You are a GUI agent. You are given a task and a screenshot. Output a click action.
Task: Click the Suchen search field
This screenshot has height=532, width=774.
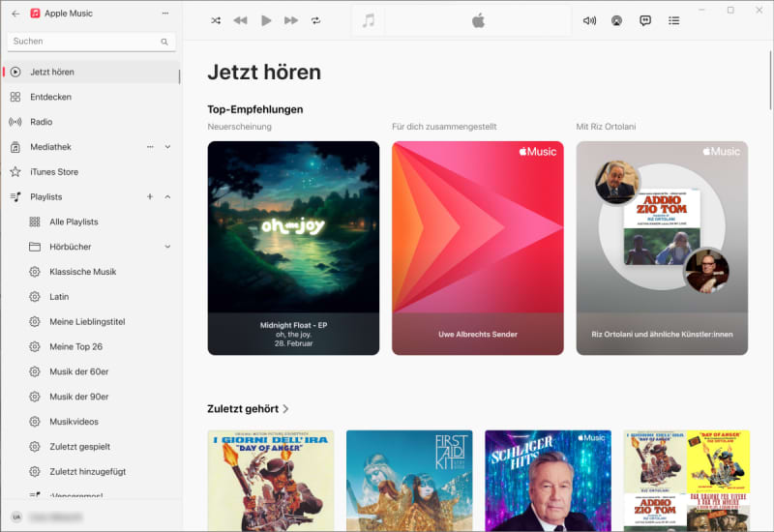point(92,42)
